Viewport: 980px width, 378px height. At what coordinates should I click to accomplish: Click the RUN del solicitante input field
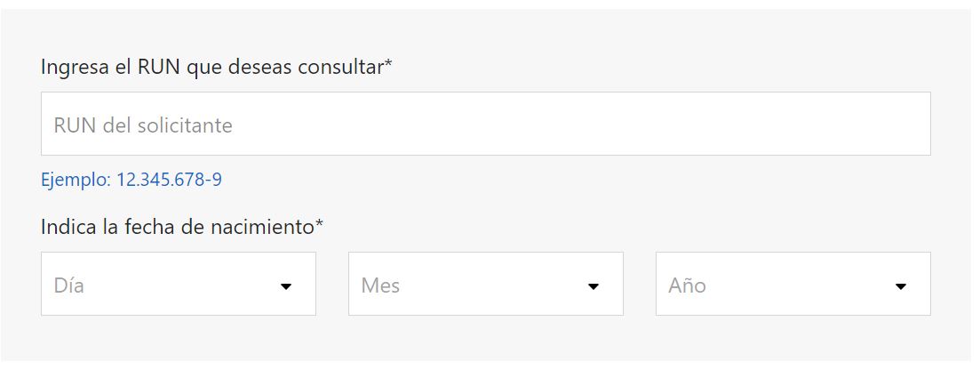(x=485, y=125)
